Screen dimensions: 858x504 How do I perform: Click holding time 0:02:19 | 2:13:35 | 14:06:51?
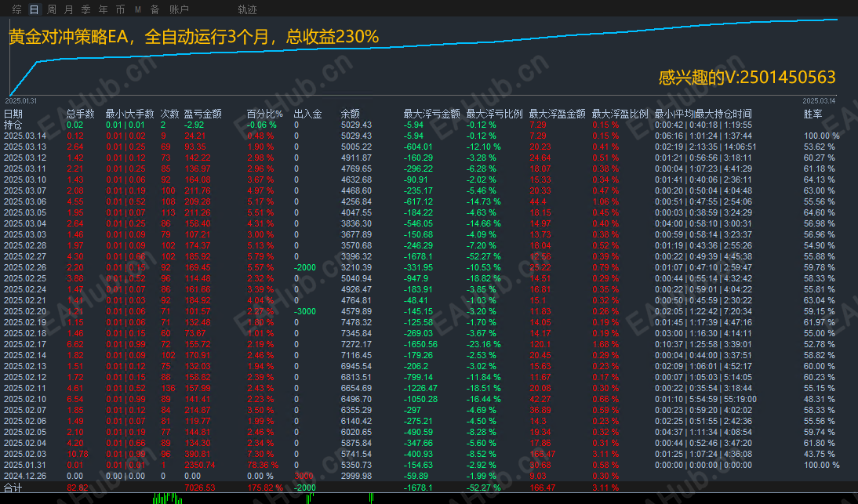click(705, 147)
